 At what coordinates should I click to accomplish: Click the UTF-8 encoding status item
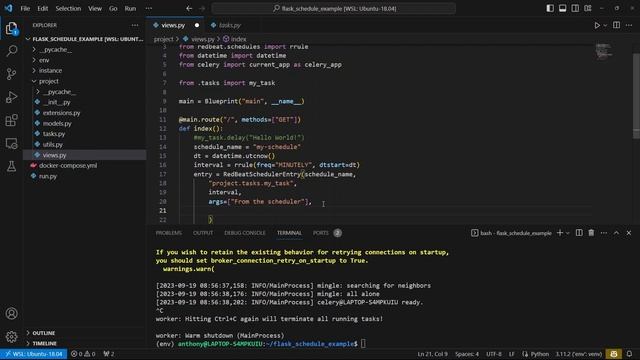click(493, 354)
